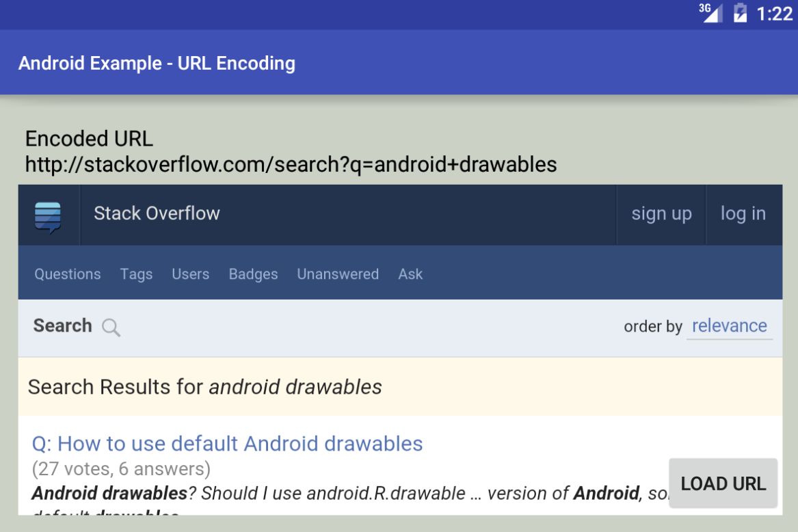This screenshot has width=798, height=532.
Task: Tap the search magnifier icon
Action: click(111, 328)
